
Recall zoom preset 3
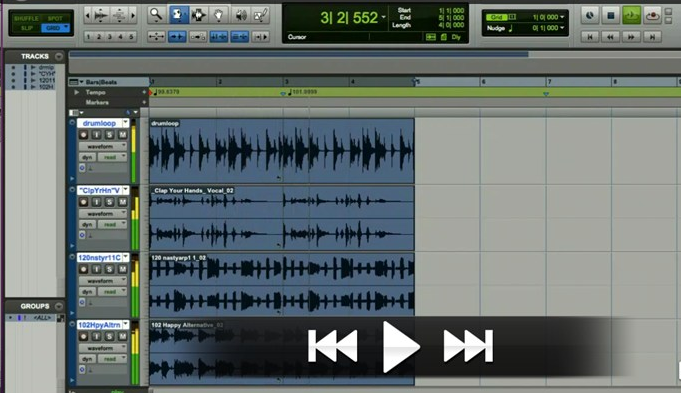point(110,37)
